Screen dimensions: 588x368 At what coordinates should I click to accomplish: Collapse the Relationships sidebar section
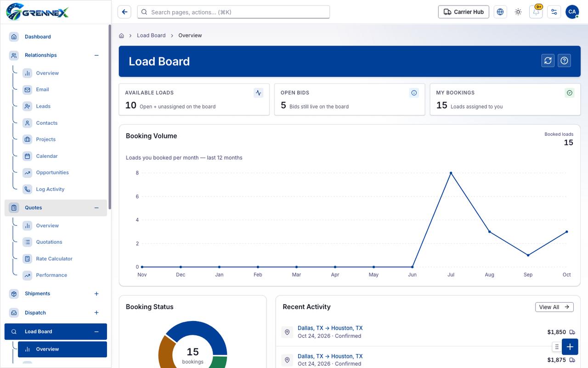(x=96, y=55)
